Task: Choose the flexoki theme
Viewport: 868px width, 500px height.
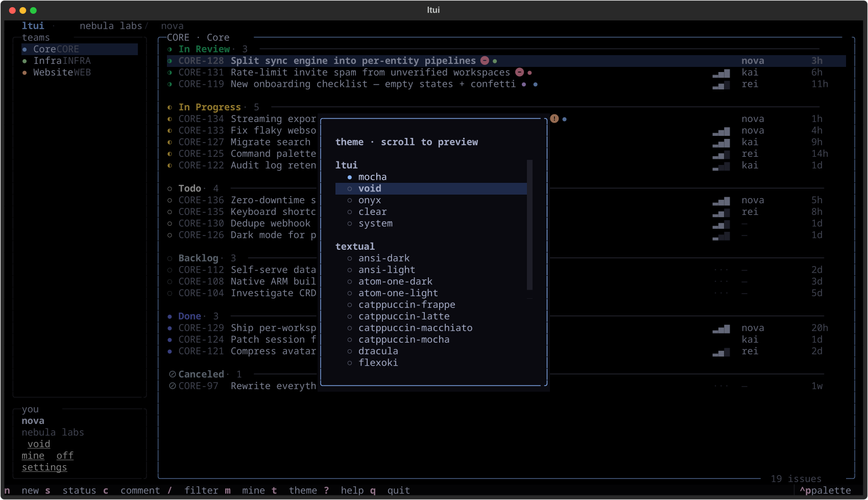Action: pyautogui.click(x=431, y=363)
